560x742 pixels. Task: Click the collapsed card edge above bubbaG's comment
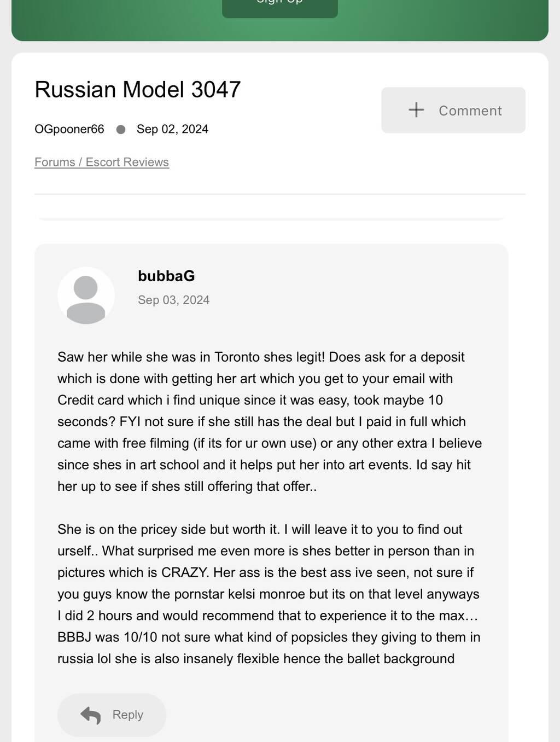point(271,219)
